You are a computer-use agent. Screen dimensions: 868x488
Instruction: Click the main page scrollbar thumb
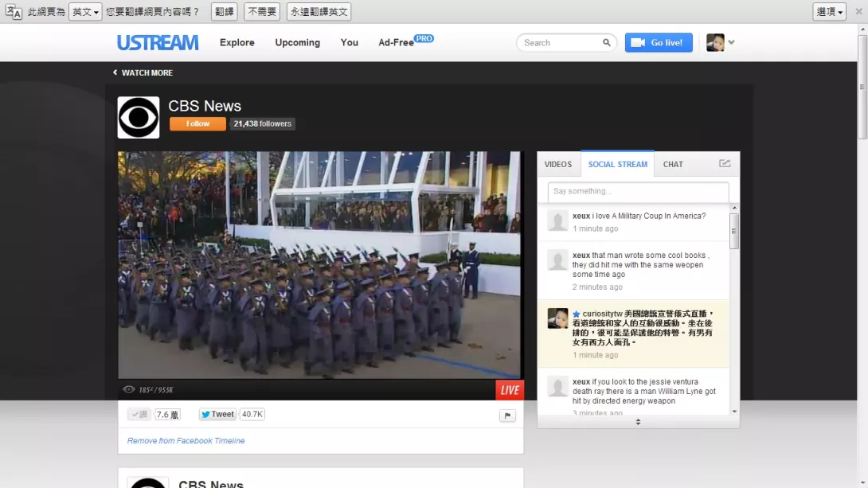[862, 86]
